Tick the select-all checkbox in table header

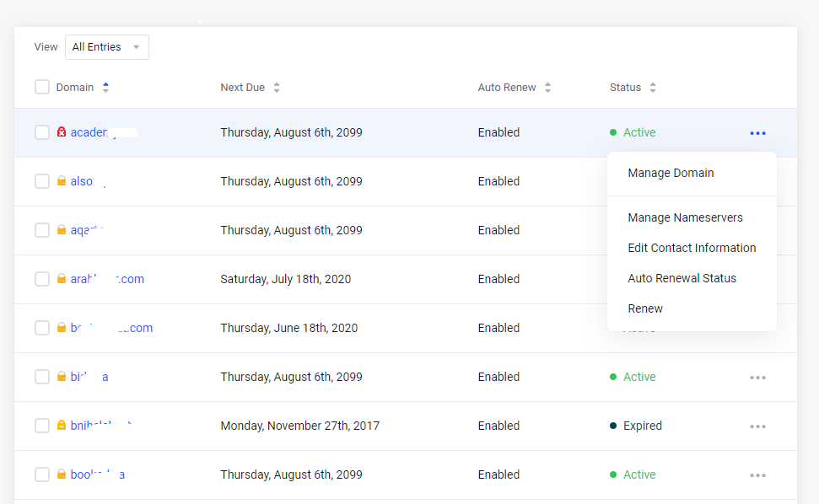pyautogui.click(x=42, y=88)
